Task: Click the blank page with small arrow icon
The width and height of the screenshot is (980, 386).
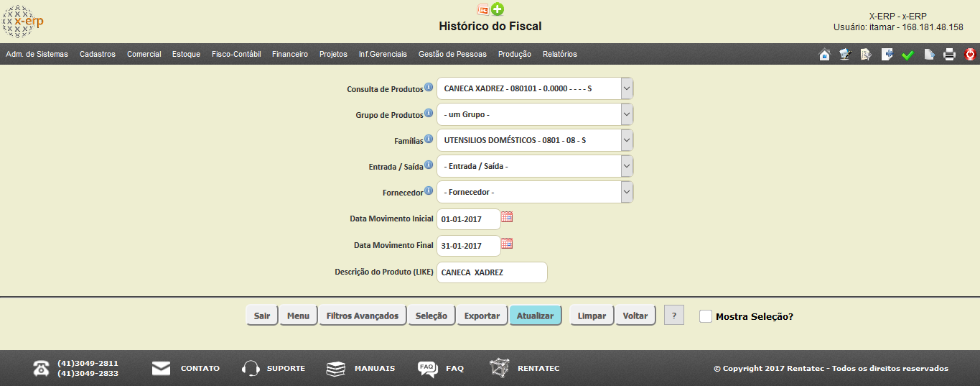Action: click(x=928, y=55)
